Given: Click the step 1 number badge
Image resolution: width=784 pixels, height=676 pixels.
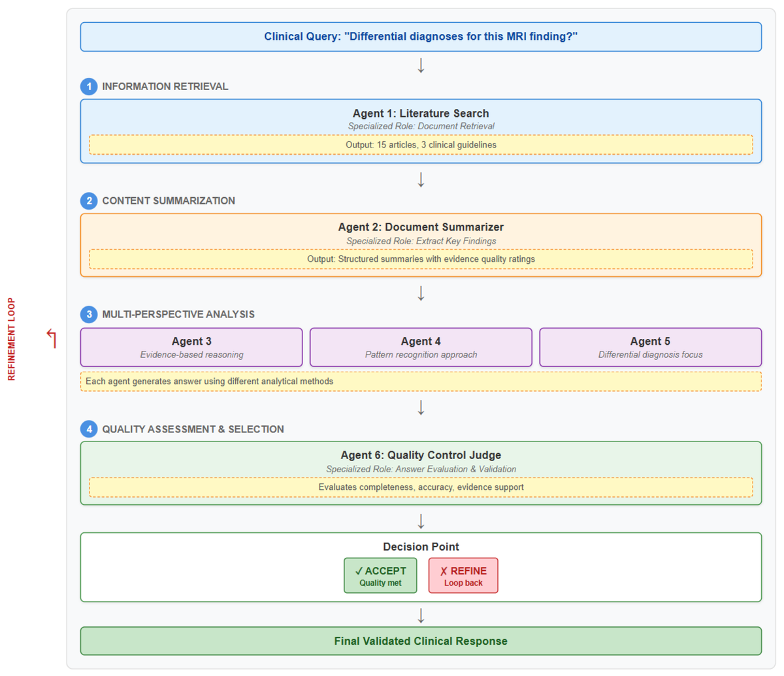Looking at the screenshot, I should pyautogui.click(x=89, y=86).
